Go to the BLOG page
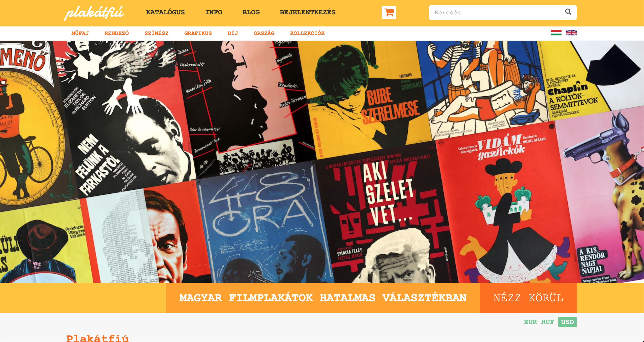 251,12
